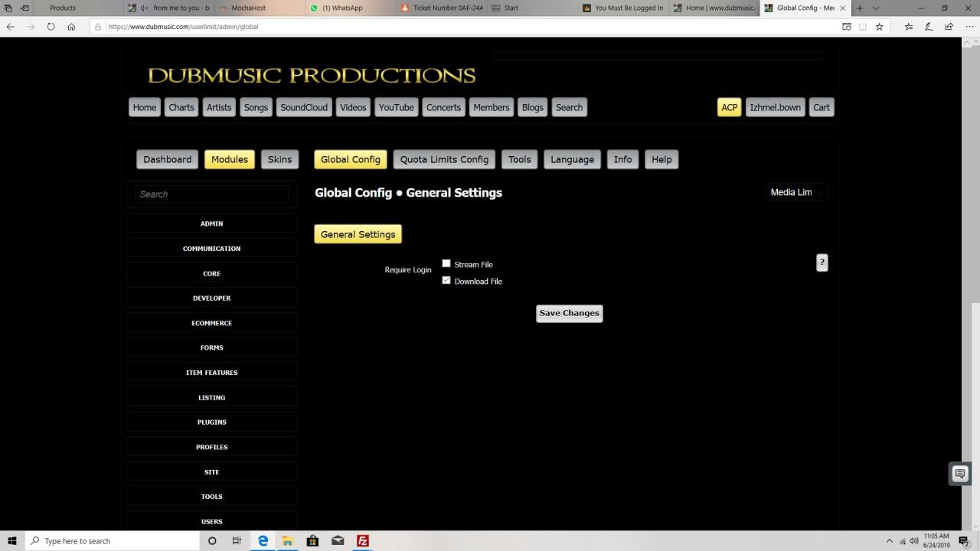This screenshot has width=980, height=551.
Task: Go to the Charts page
Action: point(181,107)
